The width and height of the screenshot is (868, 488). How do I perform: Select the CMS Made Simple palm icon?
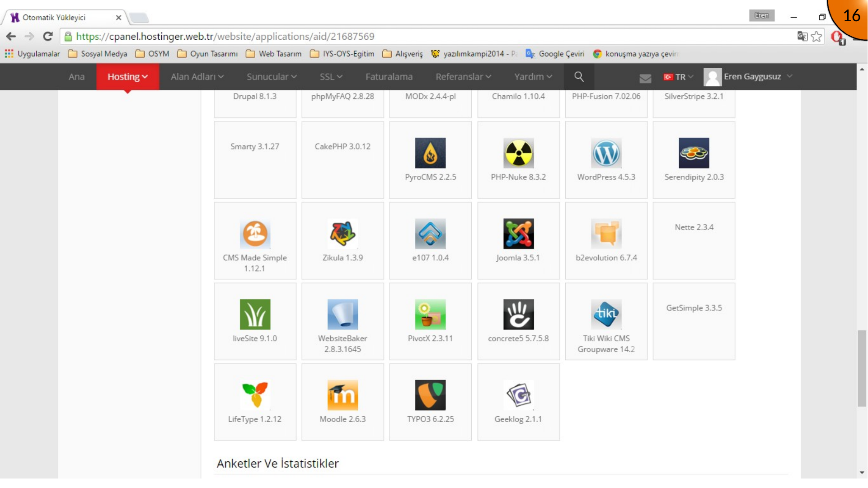point(255,234)
